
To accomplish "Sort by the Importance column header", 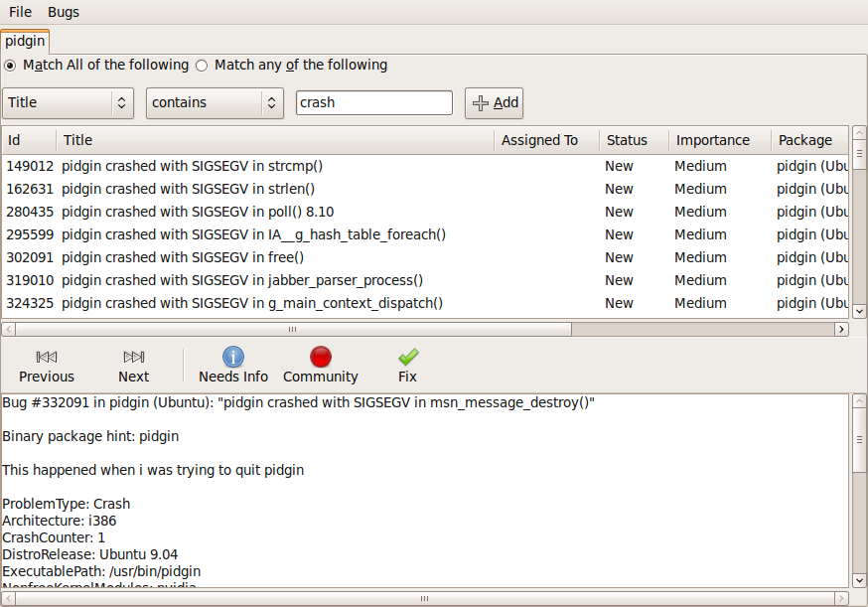I will click(x=713, y=140).
